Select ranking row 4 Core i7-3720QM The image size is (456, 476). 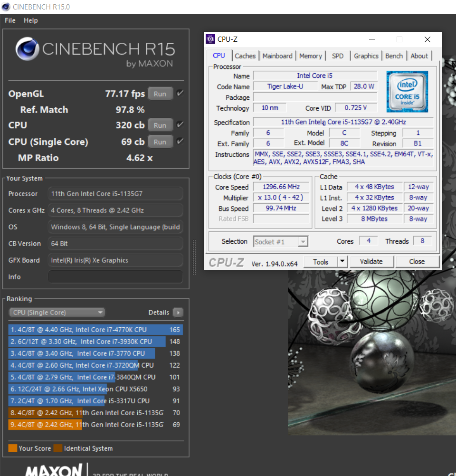(x=95, y=365)
